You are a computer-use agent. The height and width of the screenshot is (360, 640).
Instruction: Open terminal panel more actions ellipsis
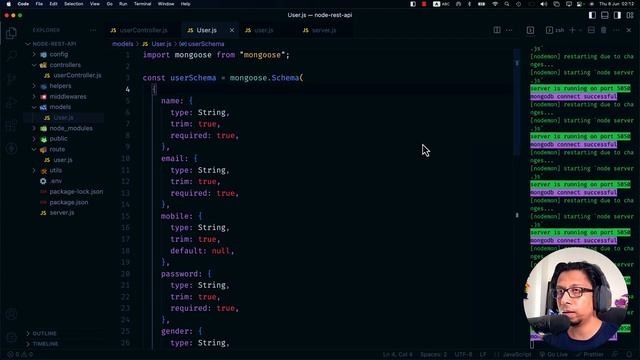616,30
